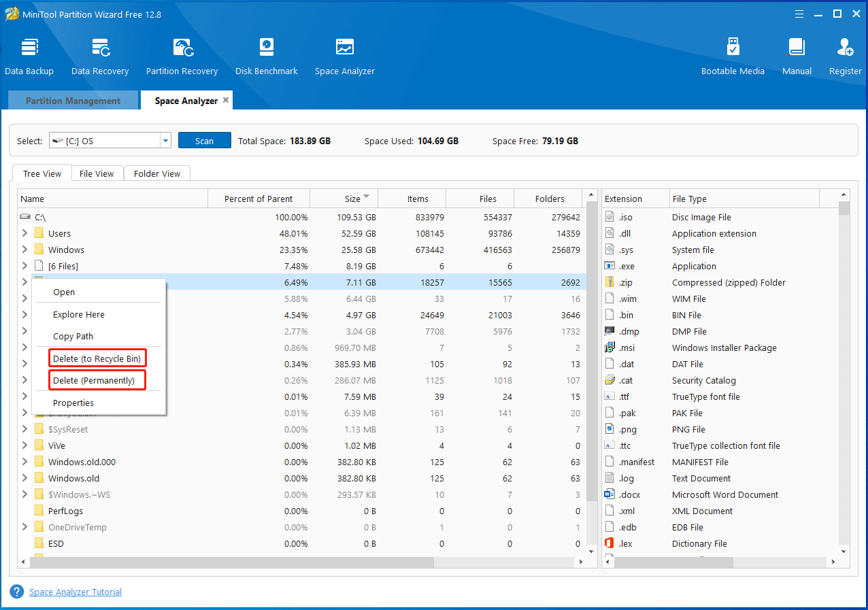Expand the Users folder
Screen dimensions: 868x610
[x=24, y=233]
